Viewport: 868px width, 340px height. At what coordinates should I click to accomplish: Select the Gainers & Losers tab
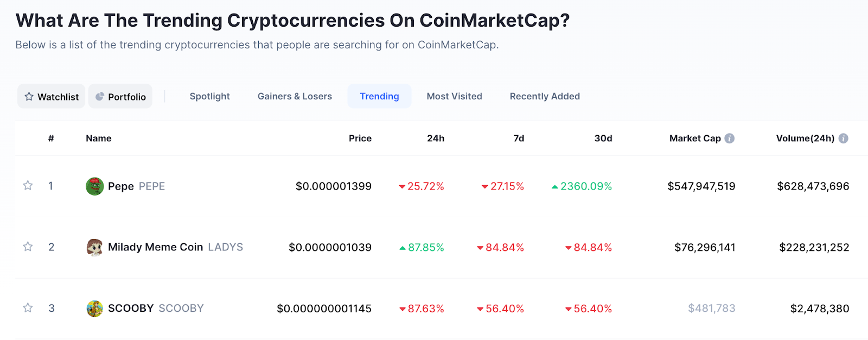[295, 96]
